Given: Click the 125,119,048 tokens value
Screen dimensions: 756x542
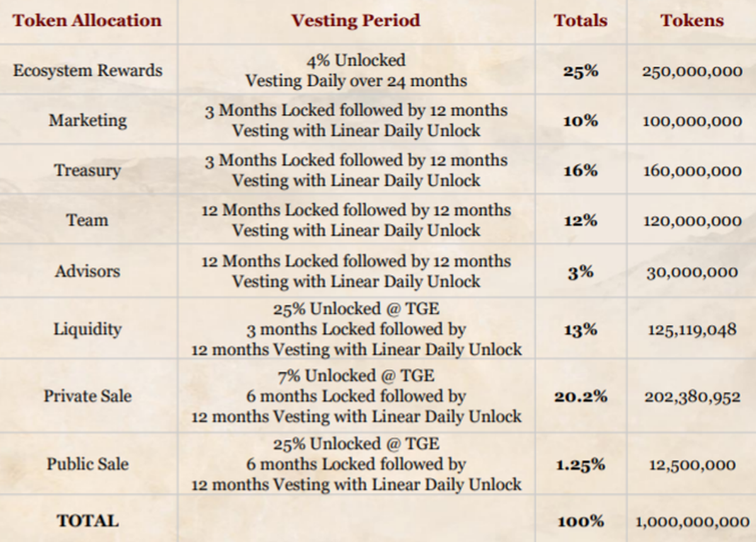Looking at the screenshot, I should click(x=692, y=330).
